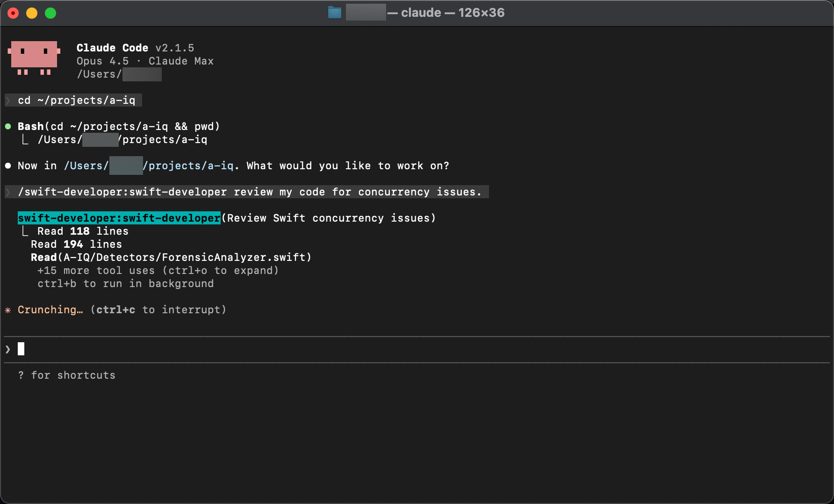Click the version number v2.1.5
834x504 pixels.
(175, 48)
